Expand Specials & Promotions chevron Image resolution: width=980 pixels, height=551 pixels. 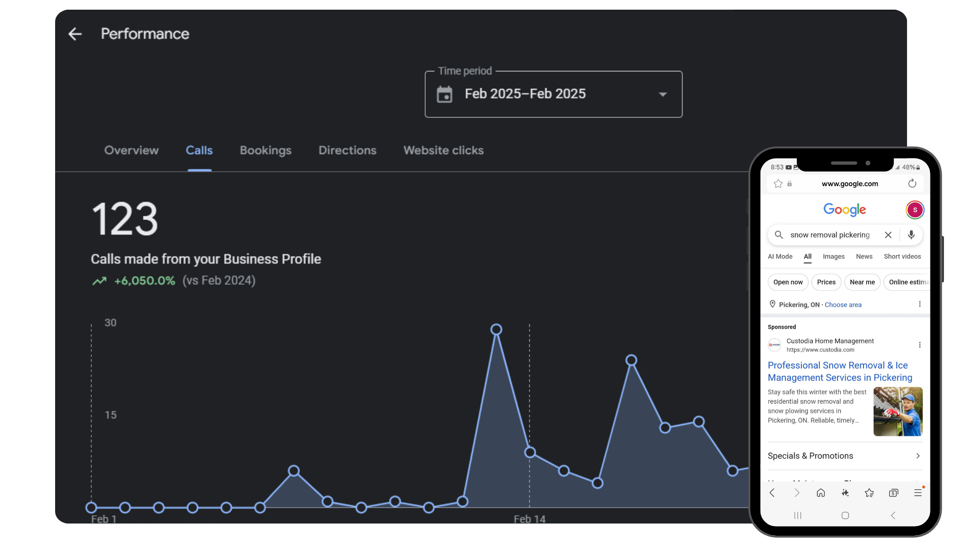coord(918,456)
